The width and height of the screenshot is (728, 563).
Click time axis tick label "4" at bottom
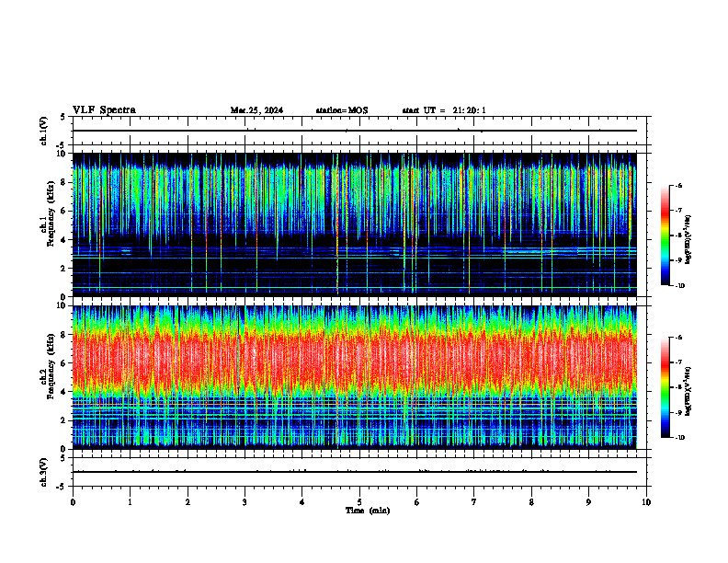pyautogui.click(x=301, y=502)
